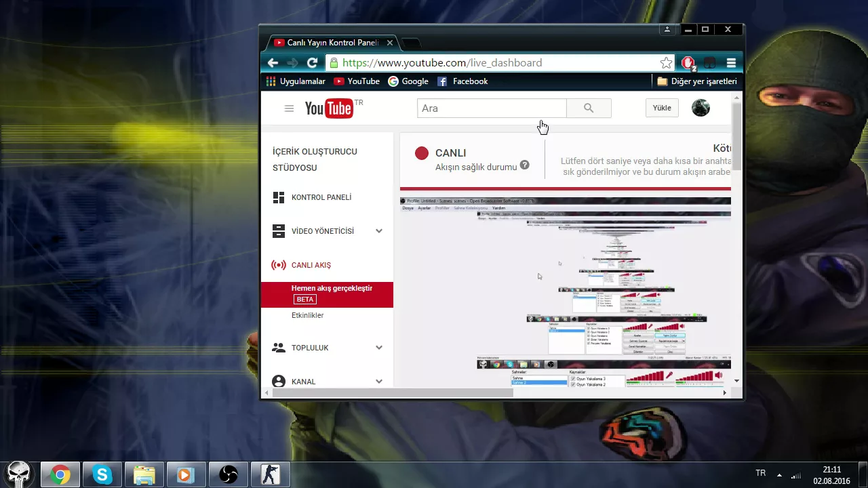Open File Explorer from the taskbar
The image size is (868, 488).
(x=144, y=474)
